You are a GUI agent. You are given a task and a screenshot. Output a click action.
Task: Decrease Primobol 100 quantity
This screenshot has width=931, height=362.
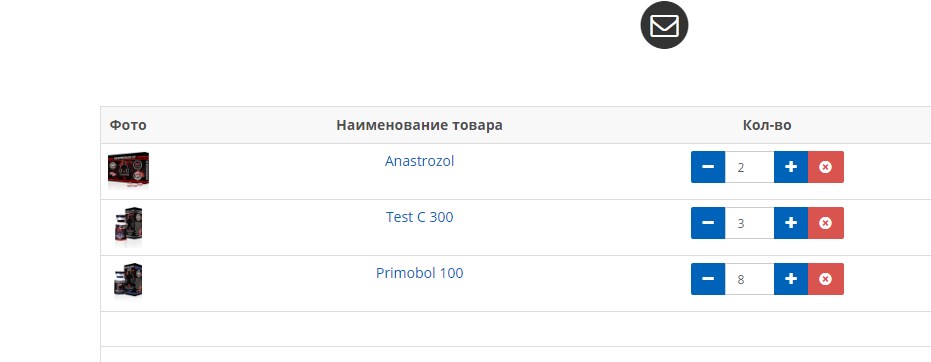(x=708, y=279)
